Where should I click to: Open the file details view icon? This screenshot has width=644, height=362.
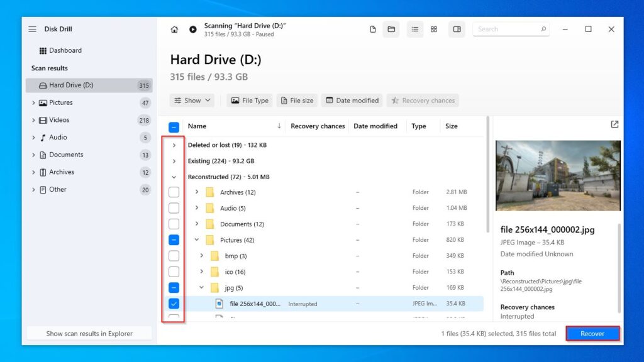[373, 29]
